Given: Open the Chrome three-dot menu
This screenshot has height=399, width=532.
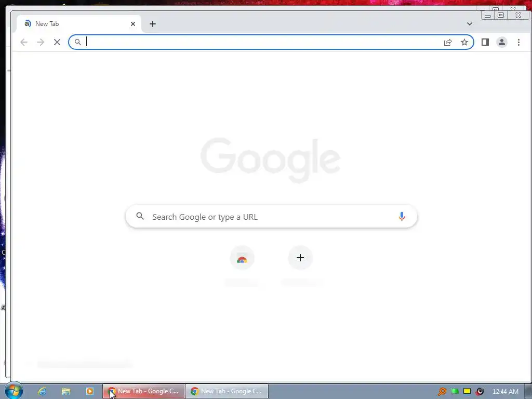Looking at the screenshot, I should pos(518,42).
